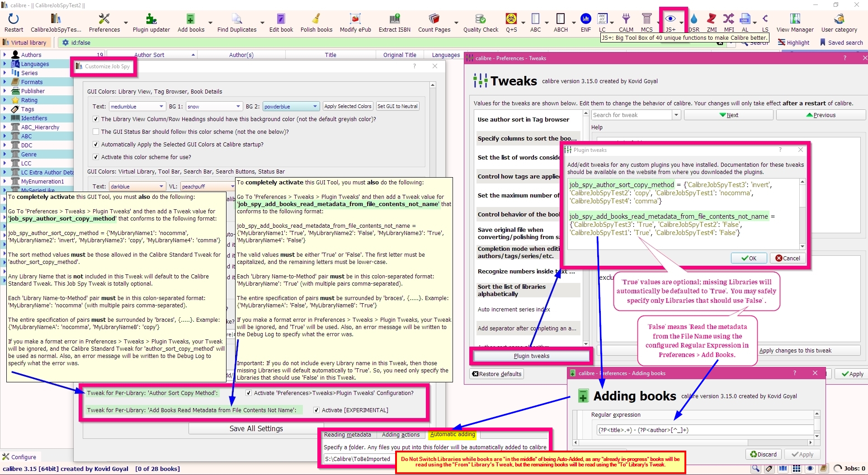Expand the Series category in Tag Browser
The width and height of the screenshot is (868, 475).
pos(5,73)
